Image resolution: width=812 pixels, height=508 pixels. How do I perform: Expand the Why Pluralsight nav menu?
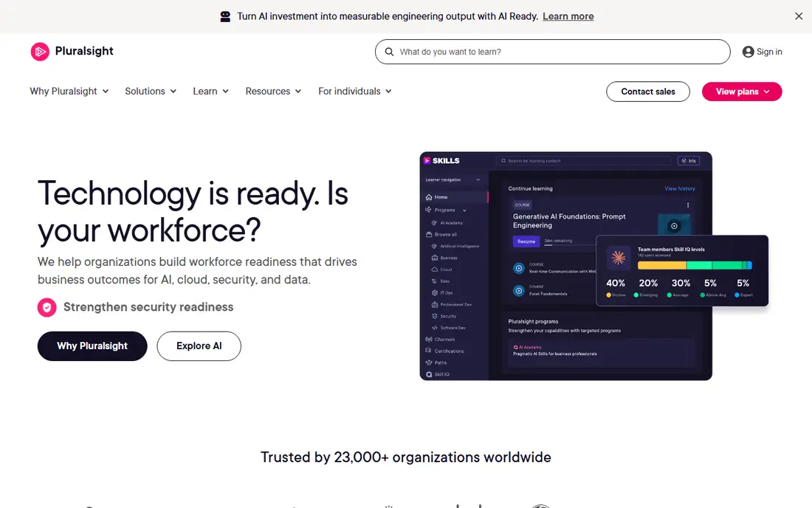coord(69,91)
